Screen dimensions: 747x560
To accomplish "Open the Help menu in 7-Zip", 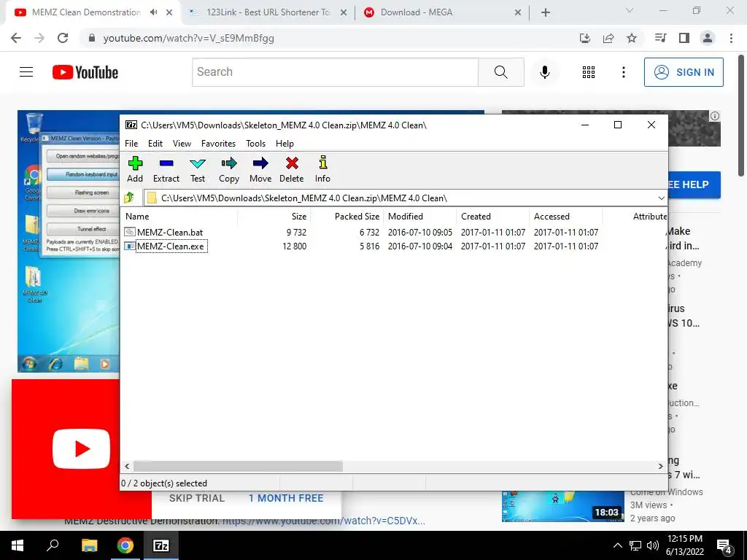I will coord(285,144).
